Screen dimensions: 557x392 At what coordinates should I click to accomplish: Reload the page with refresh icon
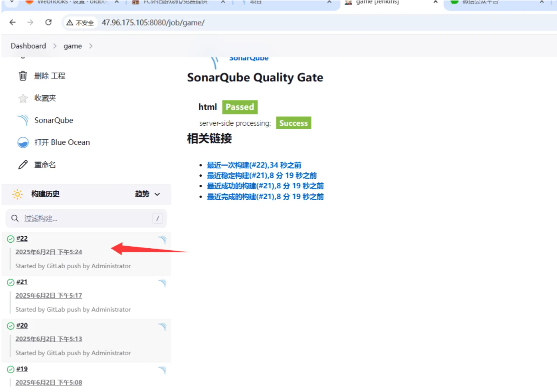click(x=48, y=22)
